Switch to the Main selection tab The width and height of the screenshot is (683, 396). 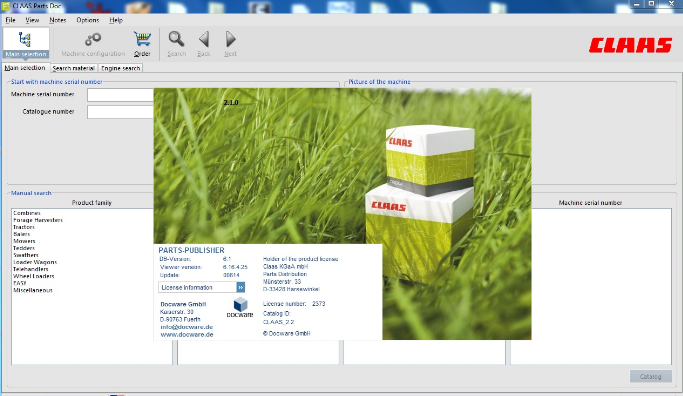(25, 68)
